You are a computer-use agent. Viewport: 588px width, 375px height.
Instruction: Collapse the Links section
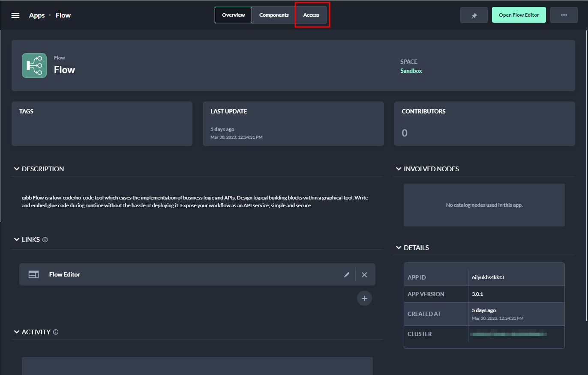pyautogui.click(x=17, y=240)
